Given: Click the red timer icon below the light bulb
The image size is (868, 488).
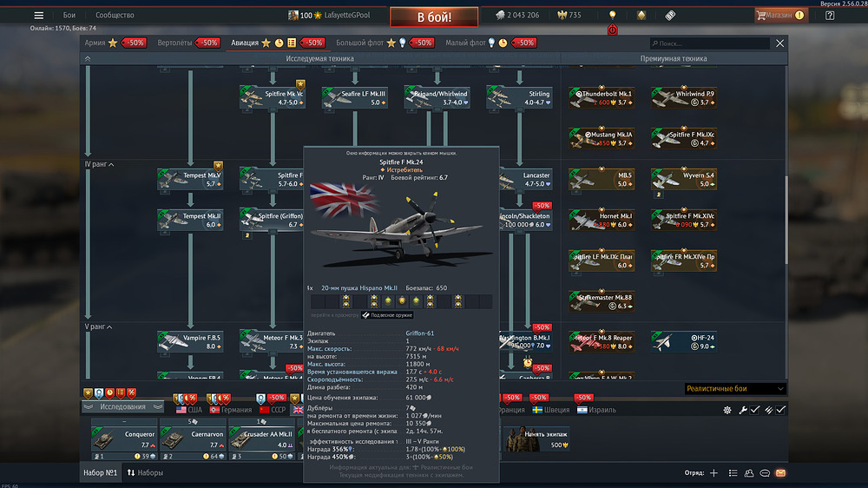Looking at the screenshot, I should point(612,30).
